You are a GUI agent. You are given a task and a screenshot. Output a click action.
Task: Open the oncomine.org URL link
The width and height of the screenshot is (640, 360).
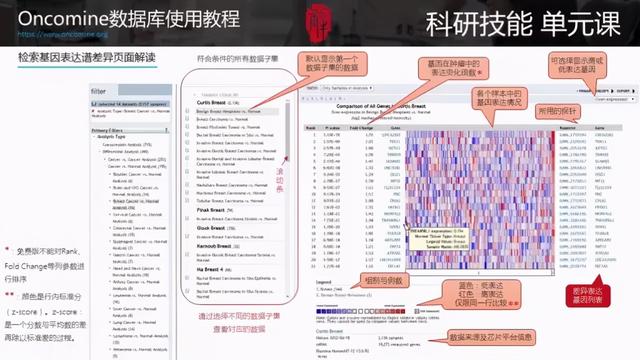tap(62, 34)
